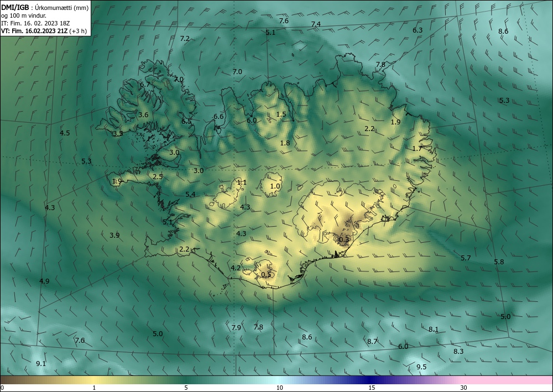Click the 6.7 value in the Westfjords
The width and height of the screenshot is (553, 392).
[x=145, y=85]
